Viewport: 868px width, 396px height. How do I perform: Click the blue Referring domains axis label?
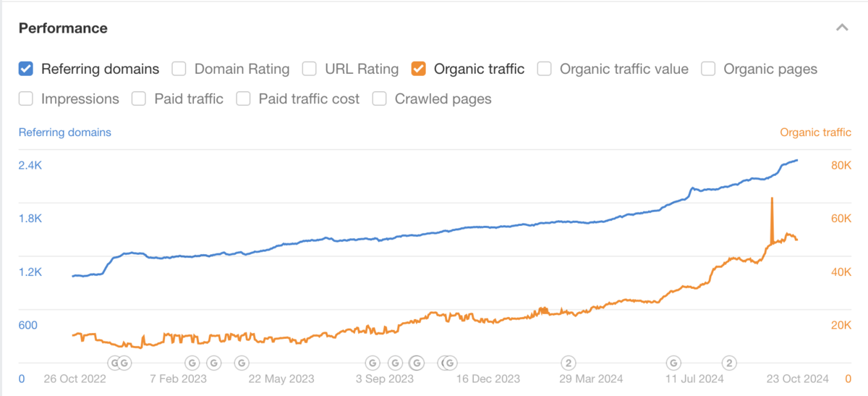pos(65,132)
